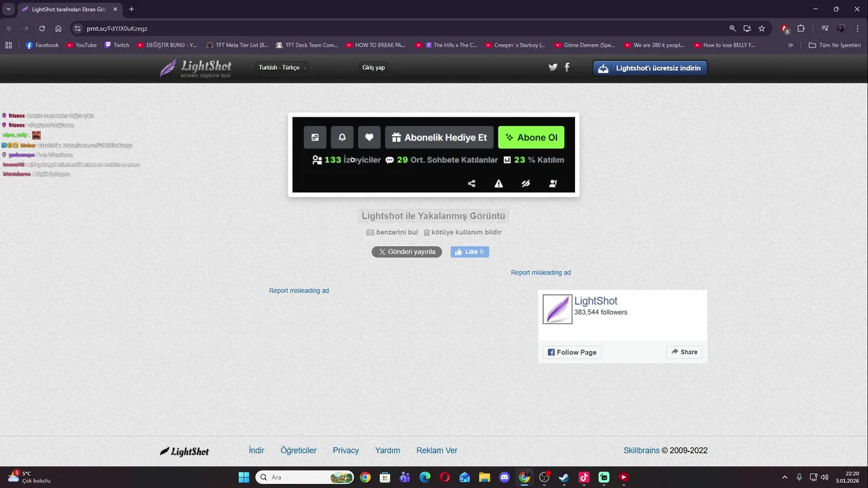The width and height of the screenshot is (868, 488).
Task: Bookmark this page with the star icon
Action: [x=762, y=28]
